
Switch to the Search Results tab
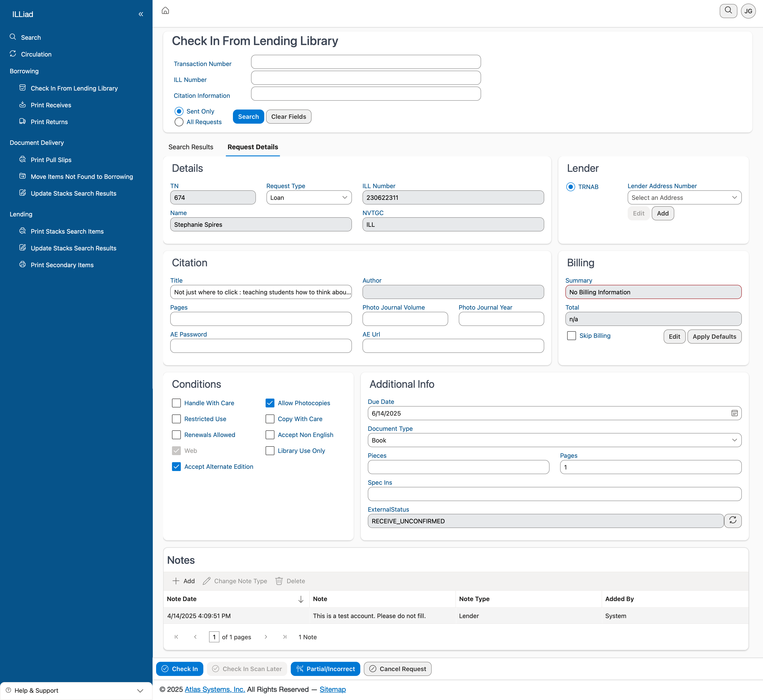[191, 147]
